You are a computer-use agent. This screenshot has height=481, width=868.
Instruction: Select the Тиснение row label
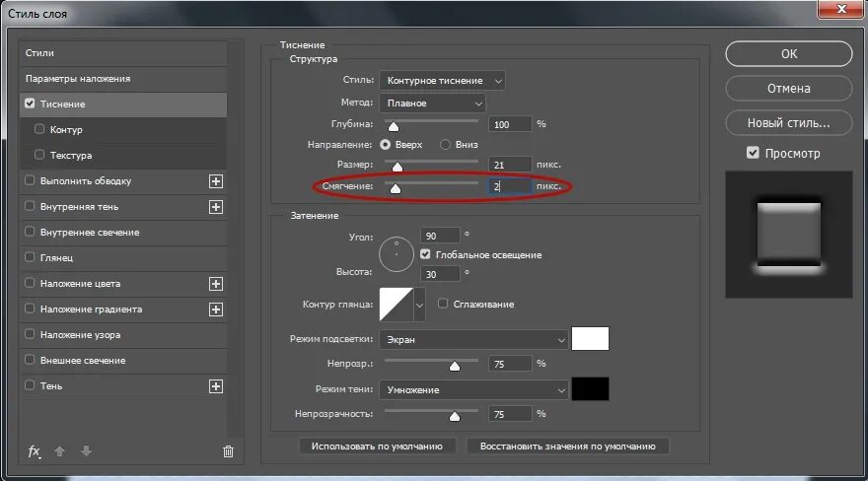[62, 103]
